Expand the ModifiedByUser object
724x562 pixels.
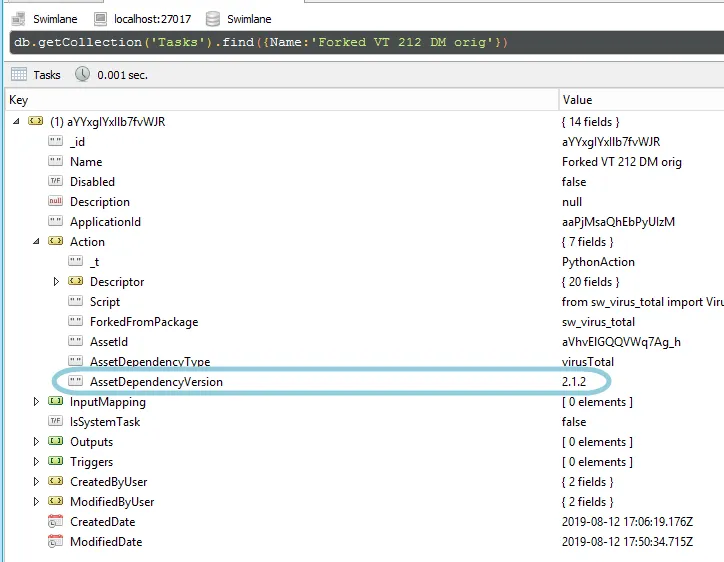(x=36, y=502)
